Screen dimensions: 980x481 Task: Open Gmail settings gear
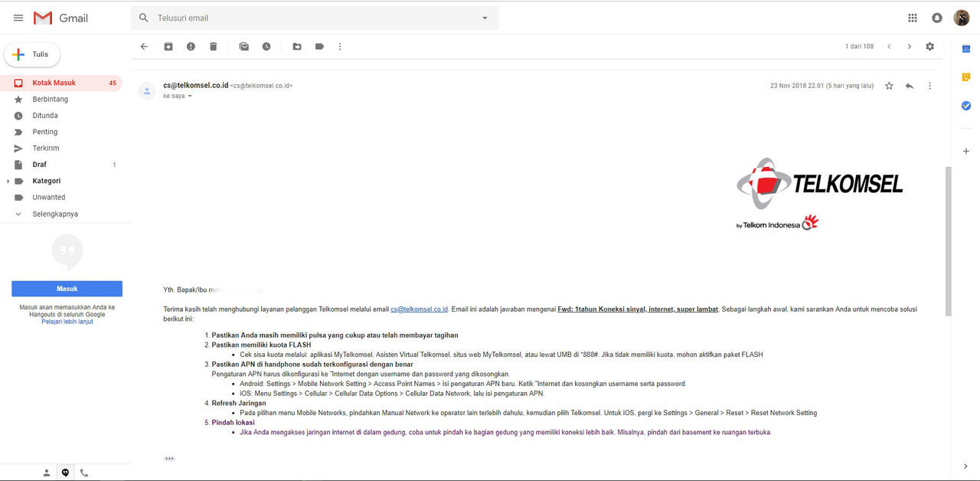click(x=929, y=47)
